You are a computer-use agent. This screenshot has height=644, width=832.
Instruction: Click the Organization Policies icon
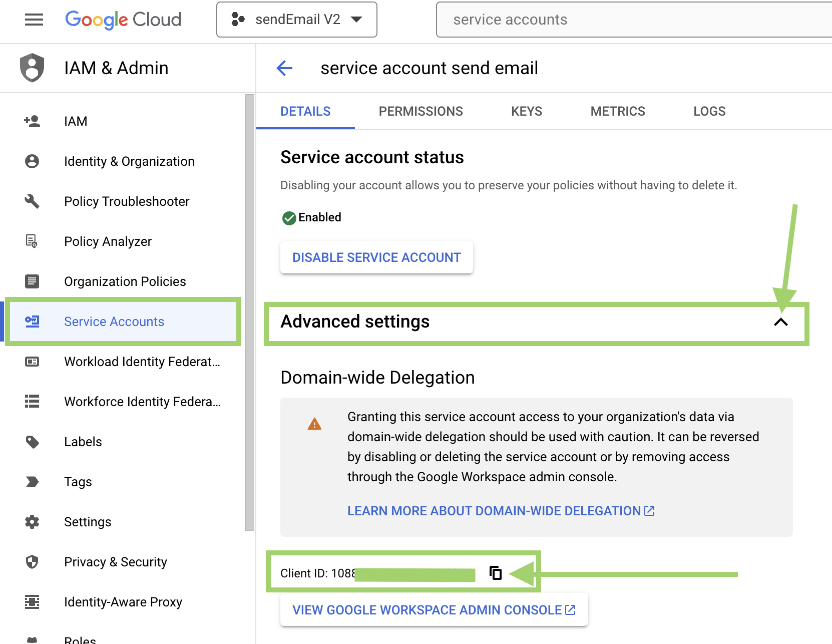32,281
